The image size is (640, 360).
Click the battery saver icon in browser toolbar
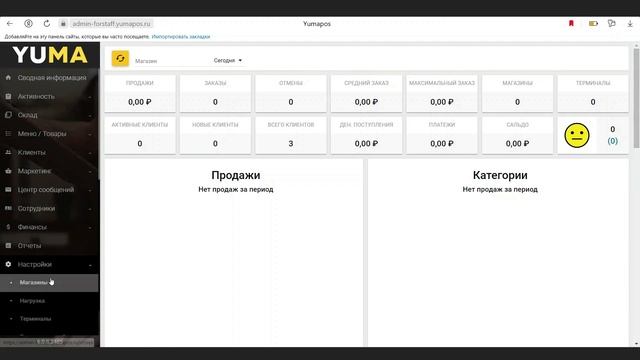593,24
